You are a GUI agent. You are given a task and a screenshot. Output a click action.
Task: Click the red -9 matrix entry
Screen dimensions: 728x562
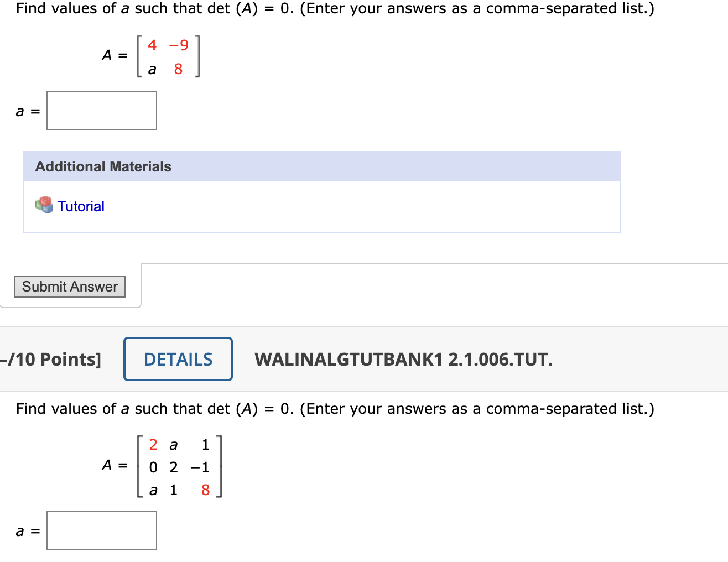(x=178, y=45)
